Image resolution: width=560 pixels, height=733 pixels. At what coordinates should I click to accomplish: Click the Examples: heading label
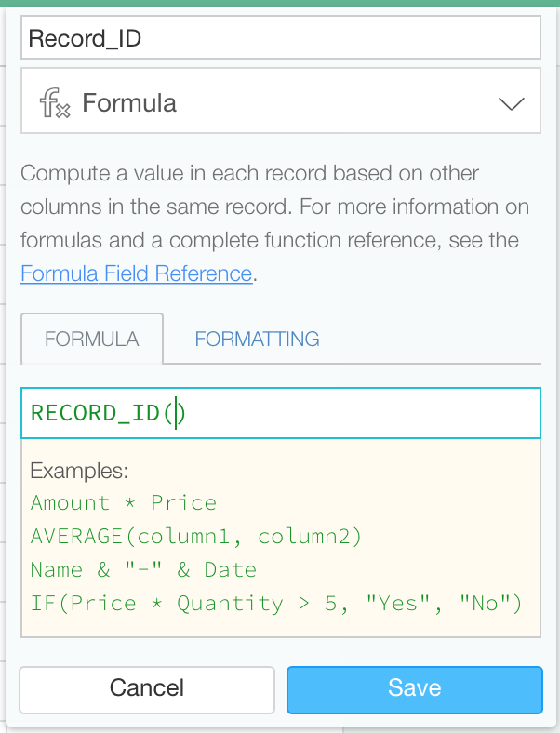(x=79, y=471)
